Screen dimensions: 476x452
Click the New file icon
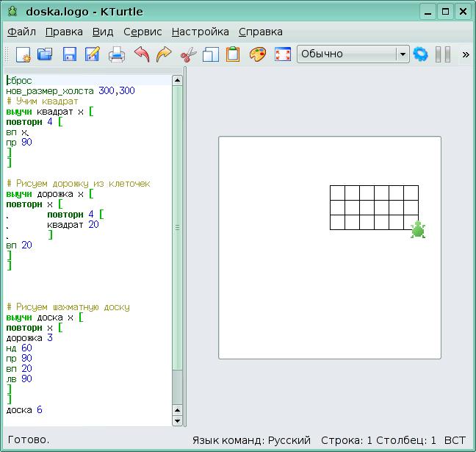click(x=23, y=54)
